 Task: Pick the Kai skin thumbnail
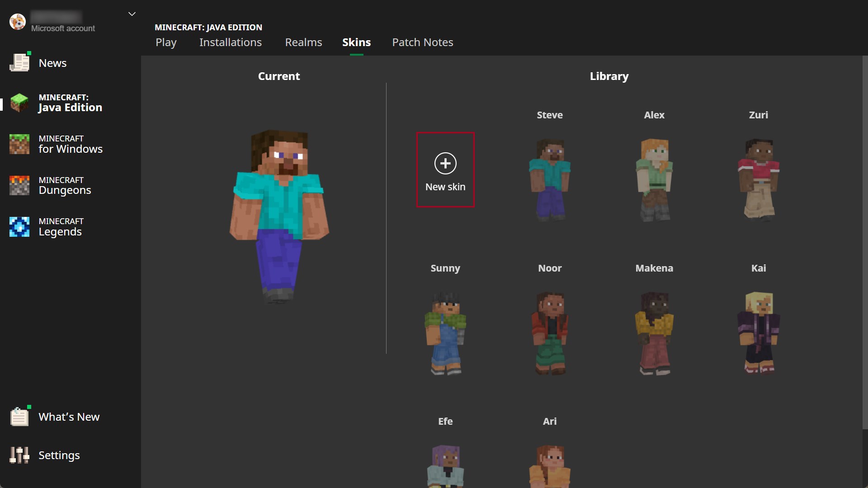(x=759, y=333)
